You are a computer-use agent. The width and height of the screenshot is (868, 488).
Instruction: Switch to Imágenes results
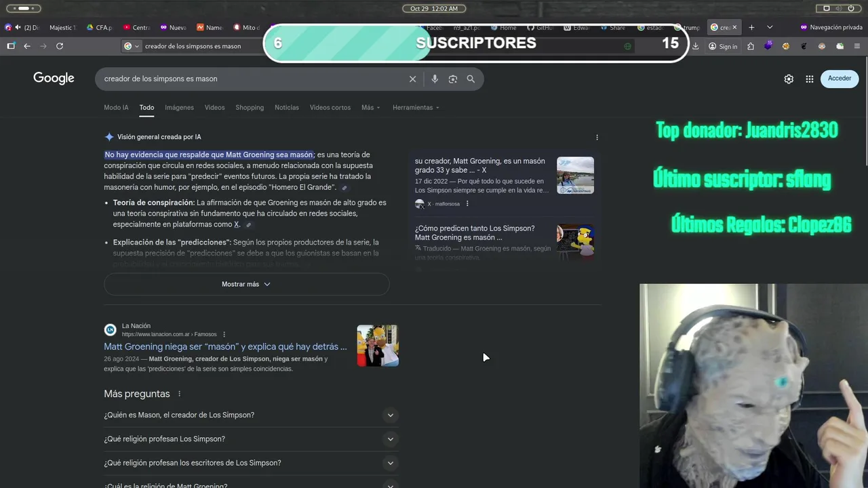[x=179, y=108]
